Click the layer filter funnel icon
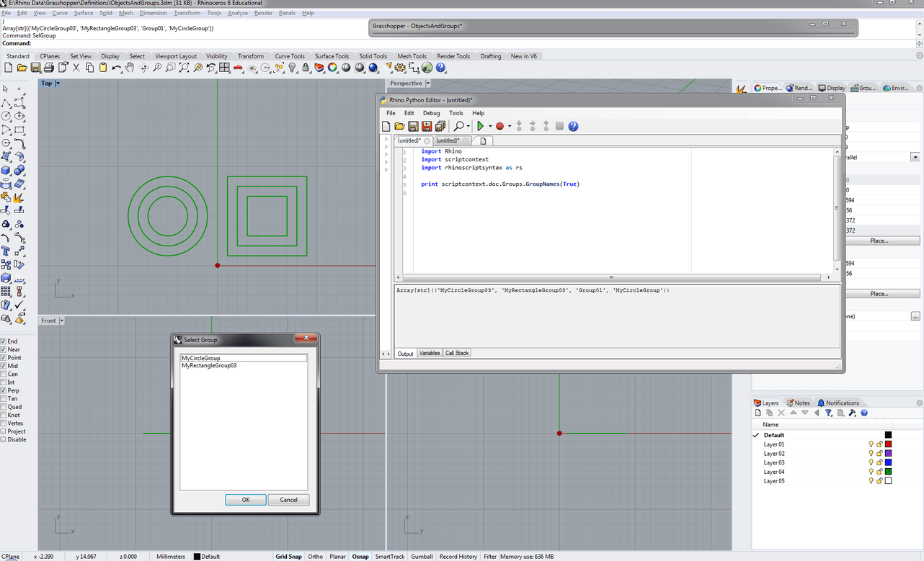Screen dimensions: 924x561 pos(828,413)
